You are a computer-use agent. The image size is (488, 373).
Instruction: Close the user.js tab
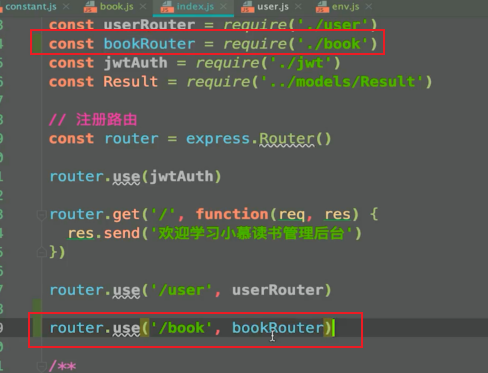tap(298, 7)
